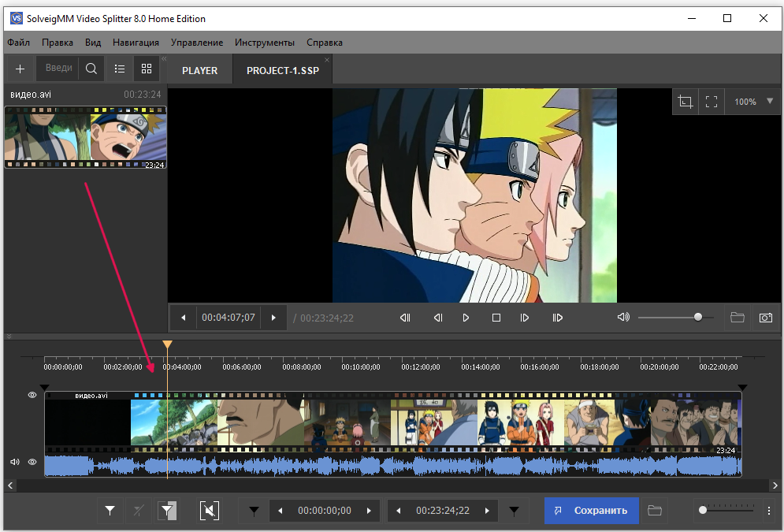
Task: Open the more options vertical dots menu
Action: tap(769, 511)
